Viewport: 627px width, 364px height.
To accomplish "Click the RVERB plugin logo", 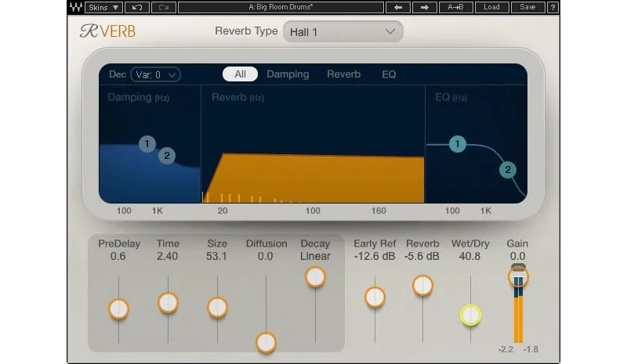I will [x=107, y=31].
